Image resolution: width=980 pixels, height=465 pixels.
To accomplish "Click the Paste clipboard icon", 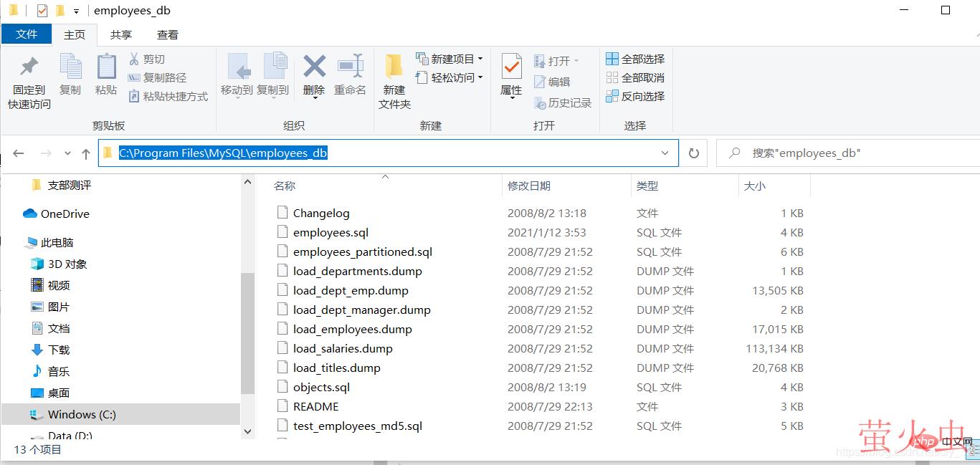I will click(106, 67).
